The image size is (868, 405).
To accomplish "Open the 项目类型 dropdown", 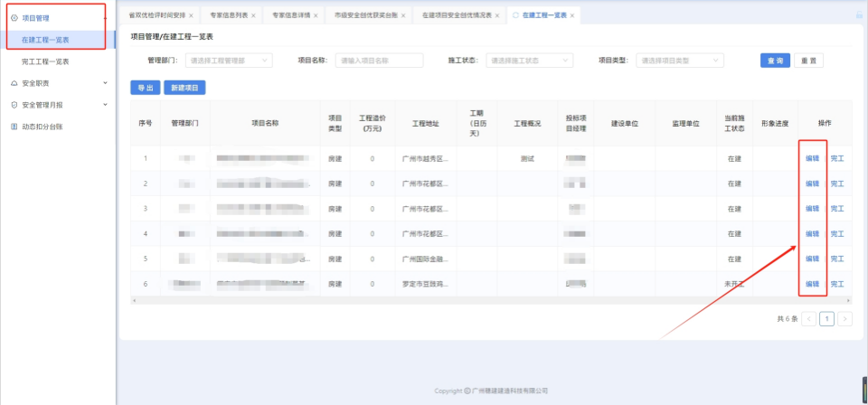I will [680, 61].
